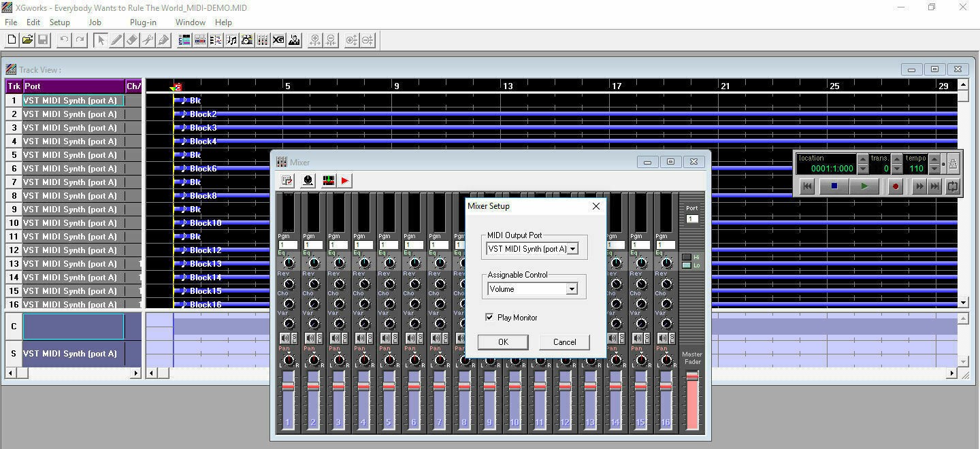Open the Job menu

95,22
